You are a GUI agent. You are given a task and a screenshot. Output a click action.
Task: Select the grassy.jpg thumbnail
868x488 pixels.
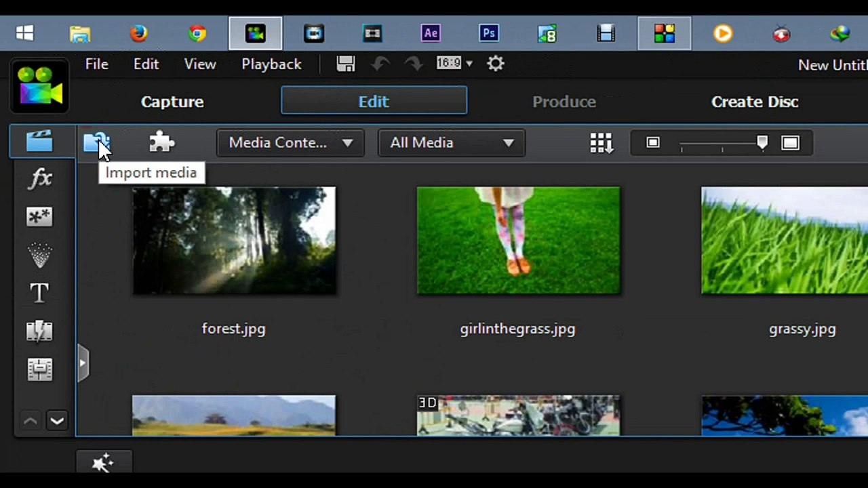click(x=785, y=241)
